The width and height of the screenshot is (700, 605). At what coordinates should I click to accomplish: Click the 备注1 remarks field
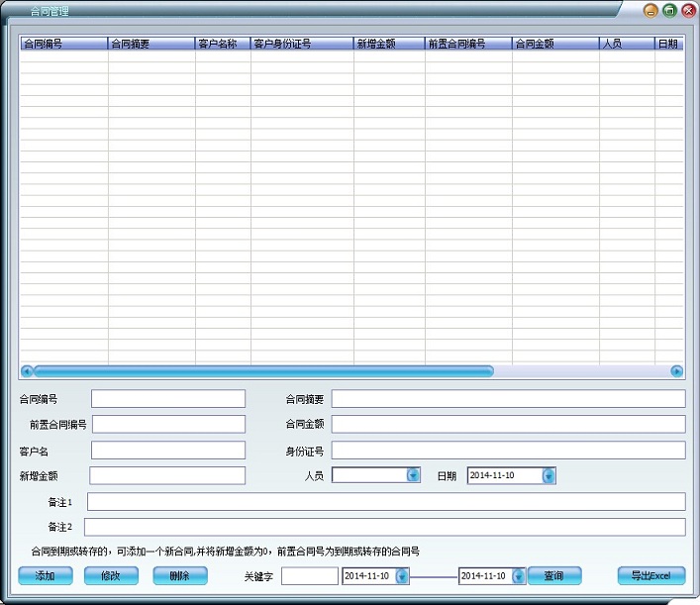point(386,501)
